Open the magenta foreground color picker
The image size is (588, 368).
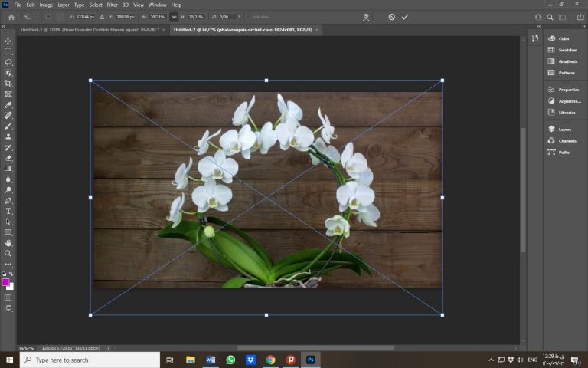[5, 282]
